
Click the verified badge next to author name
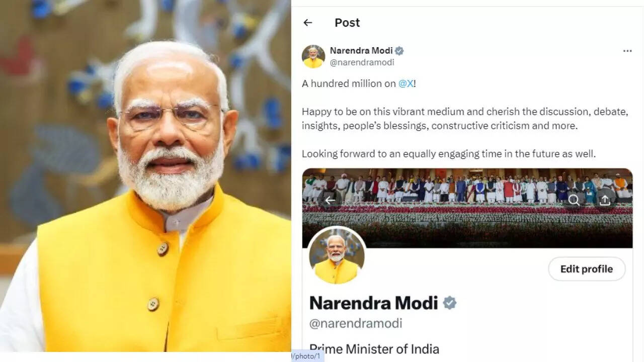pos(399,51)
